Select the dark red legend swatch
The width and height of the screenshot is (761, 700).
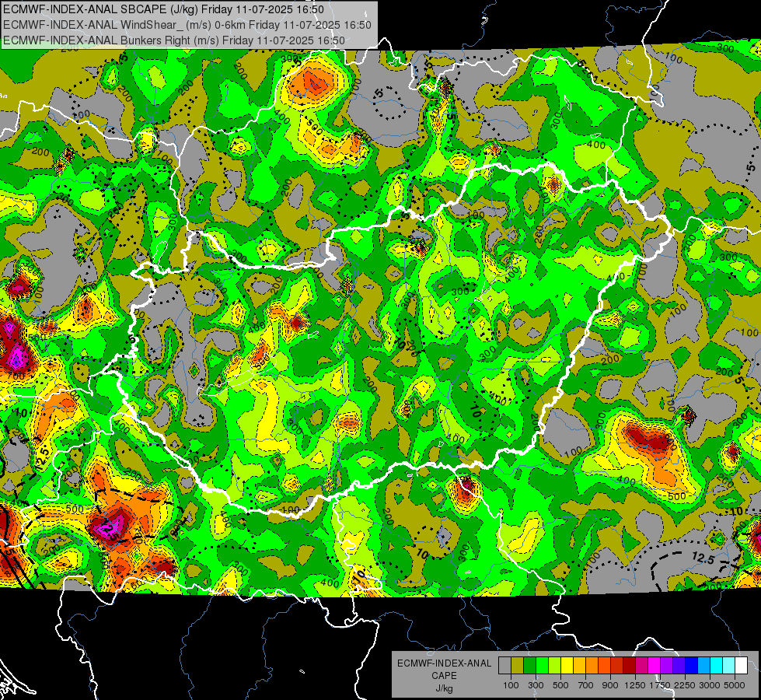coord(629,666)
